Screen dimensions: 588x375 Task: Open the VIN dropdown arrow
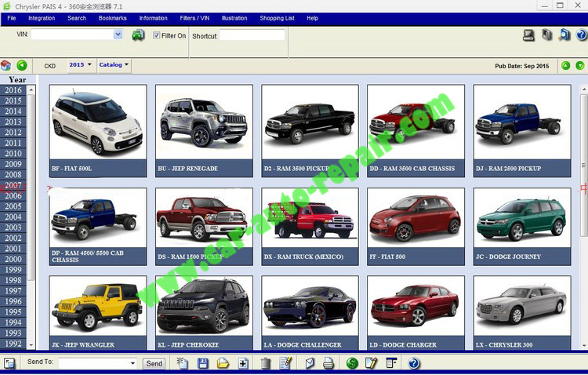coord(118,35)
